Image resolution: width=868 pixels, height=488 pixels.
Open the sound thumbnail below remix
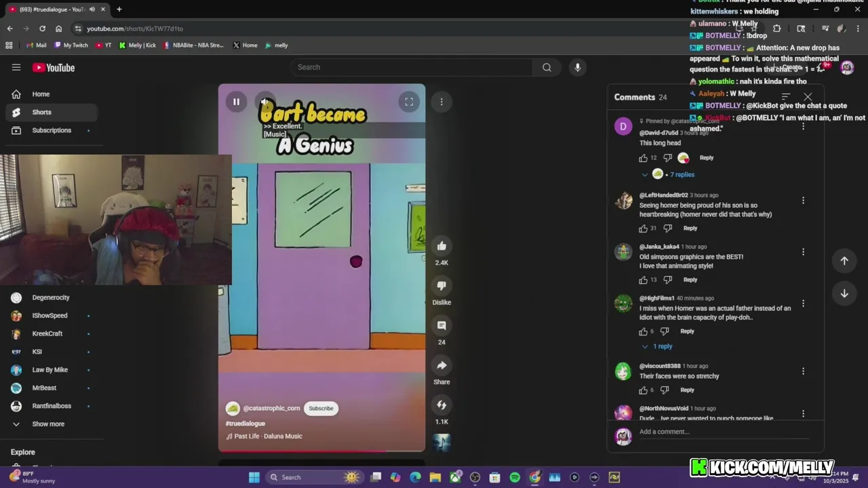441,443
